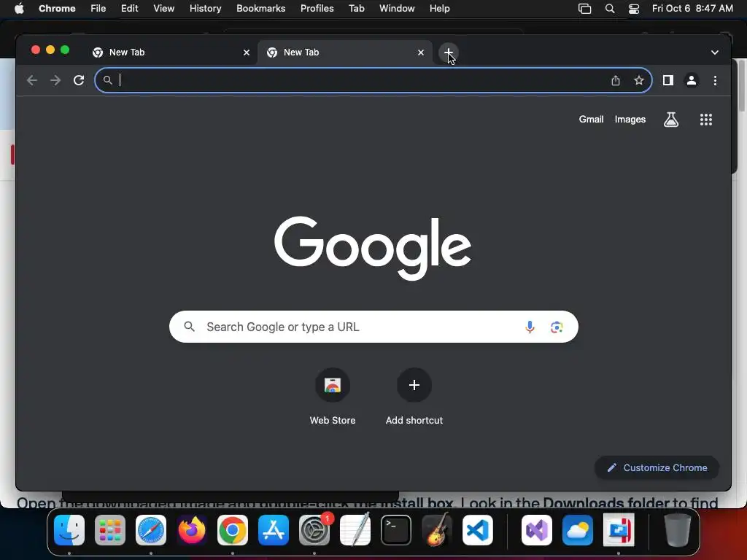Click the Google search box
Image resolution: width=747 pixels, height=560 pixels.
tap(373, 327)
